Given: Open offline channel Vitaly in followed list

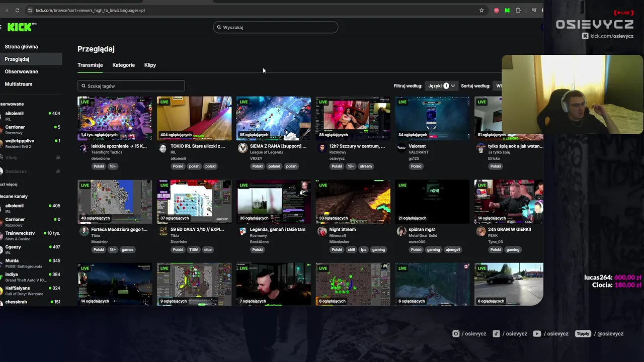Looking at the screenshot, I should click(x=30, y=157).
